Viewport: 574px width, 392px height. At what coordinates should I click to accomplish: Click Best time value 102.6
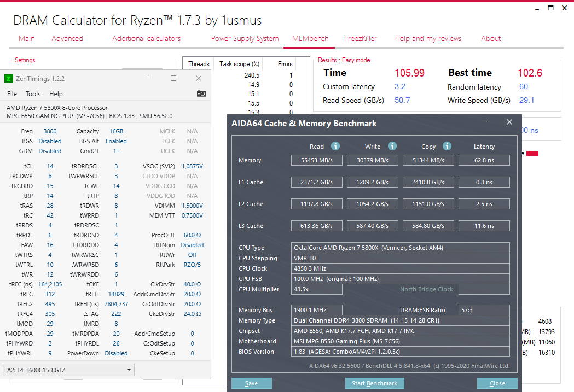(530, 73)
